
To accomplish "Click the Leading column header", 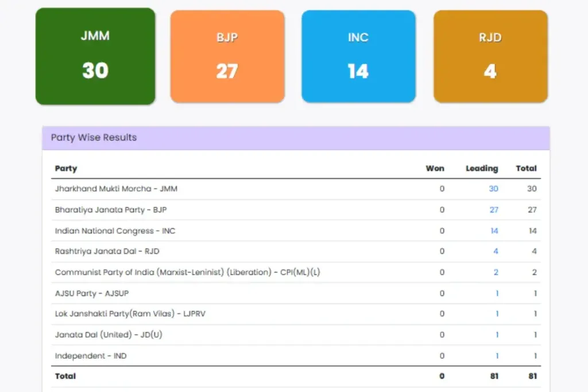I will click(x=482, y=168).
